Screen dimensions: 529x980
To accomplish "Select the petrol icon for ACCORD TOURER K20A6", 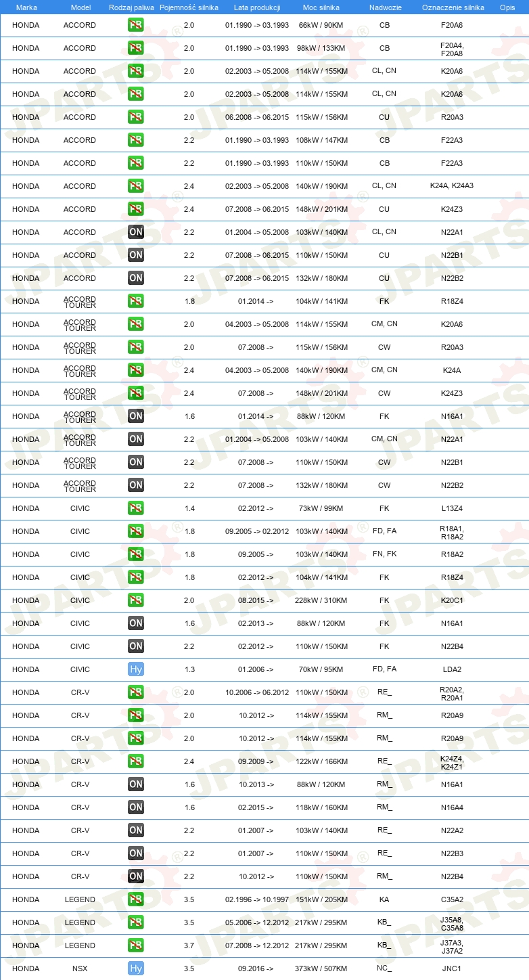I will [x=136, y=324].
